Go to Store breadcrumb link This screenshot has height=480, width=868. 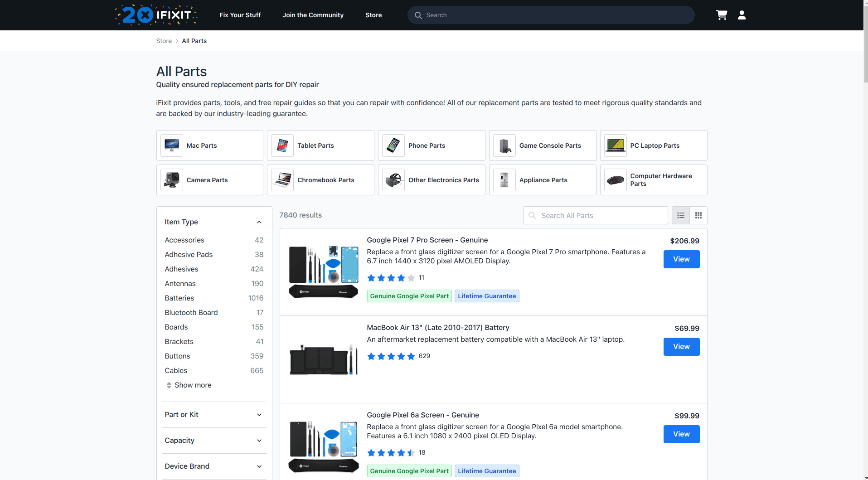164,41
